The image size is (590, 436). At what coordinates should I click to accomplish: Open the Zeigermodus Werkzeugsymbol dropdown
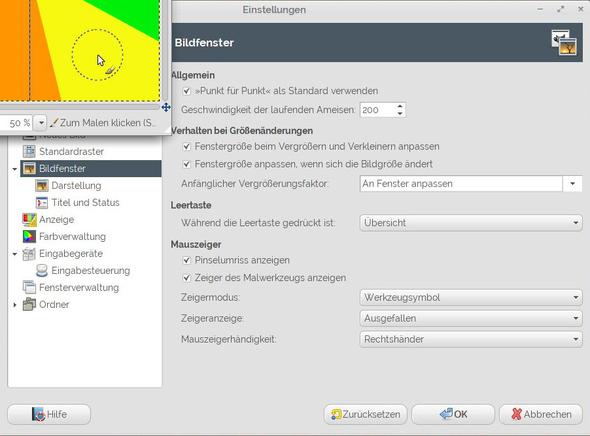(471, 298)
